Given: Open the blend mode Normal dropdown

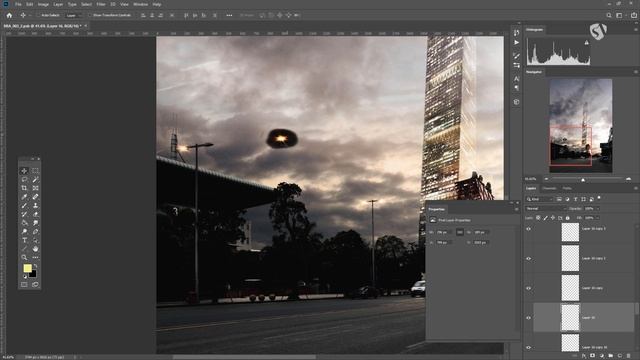Looking at the screenshot, I should (545, 209).
